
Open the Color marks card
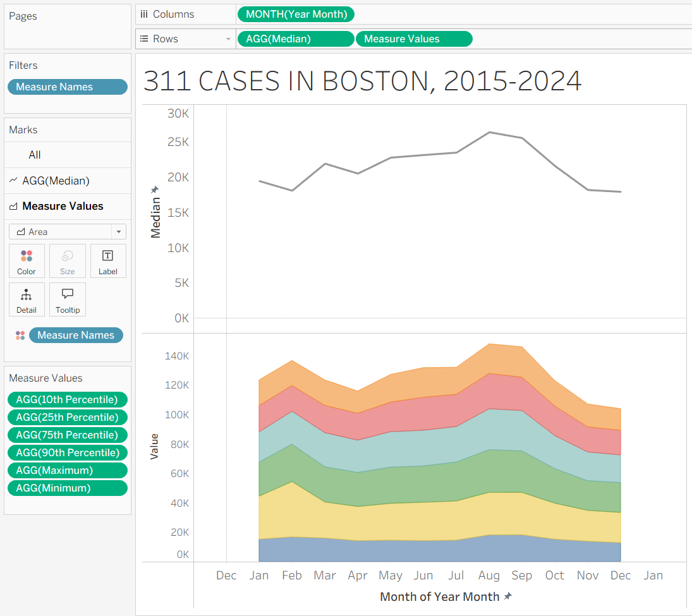click(27, 261)
